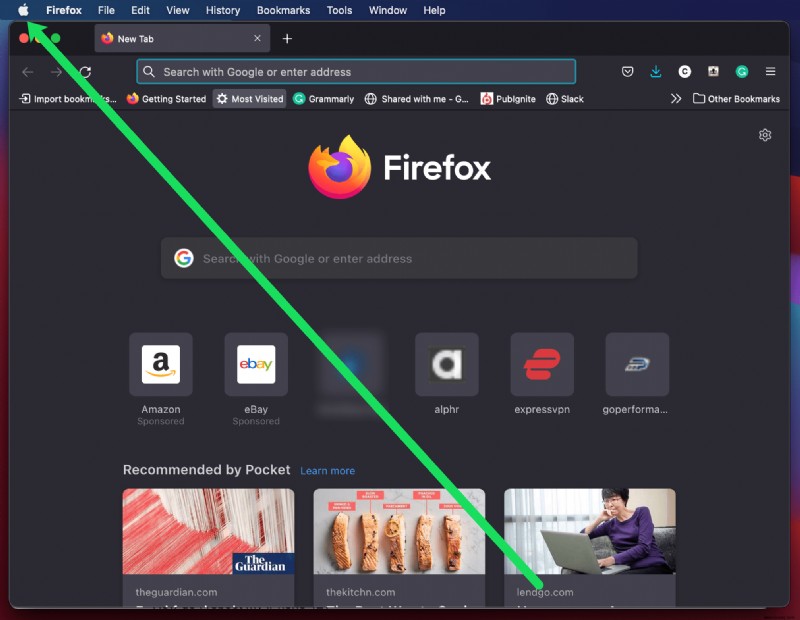Viewport: 800px width, 620px height.
Task: Click the Google search box on page
Action: (399, 258)
